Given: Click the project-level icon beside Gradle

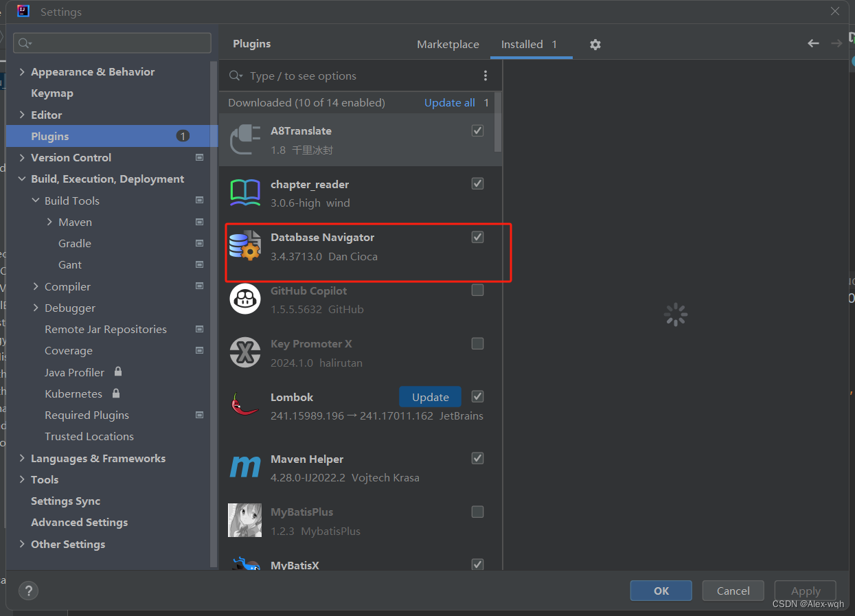Looking at the screenshot, I should (199, 243).
